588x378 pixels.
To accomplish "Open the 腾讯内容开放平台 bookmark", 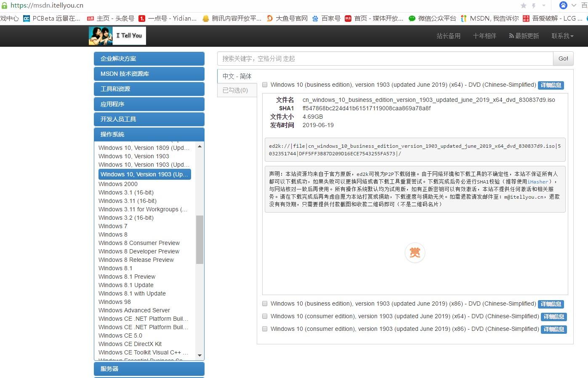I will [x=232, y=19].
